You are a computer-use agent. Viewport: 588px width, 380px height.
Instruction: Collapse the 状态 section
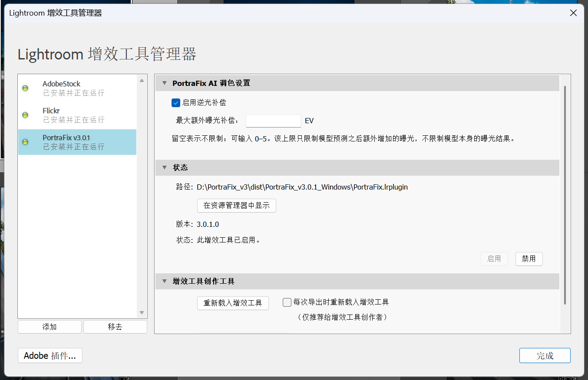tap(165, 167)
